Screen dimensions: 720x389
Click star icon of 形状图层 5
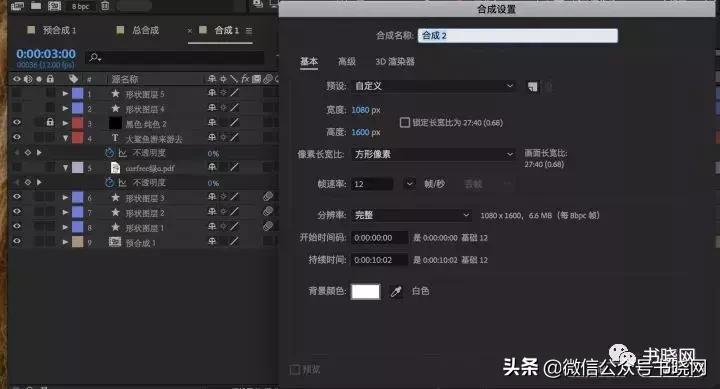(x=115, y=94)
